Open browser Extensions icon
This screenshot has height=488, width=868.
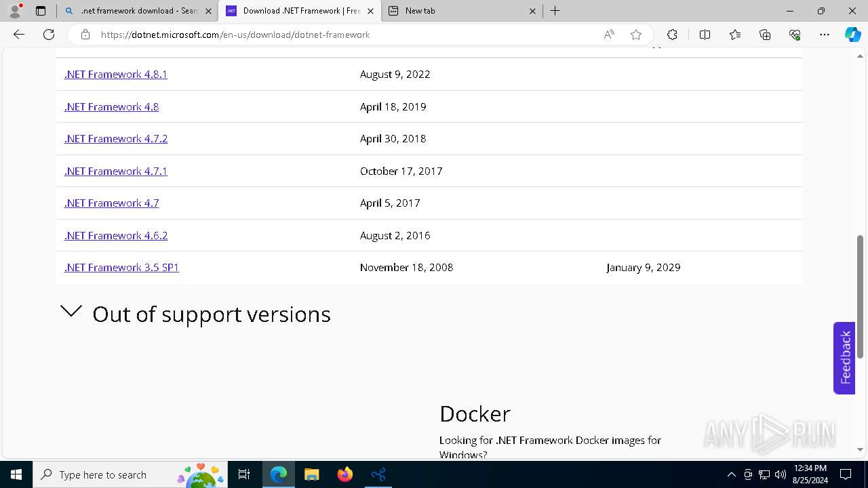(672, 35)
